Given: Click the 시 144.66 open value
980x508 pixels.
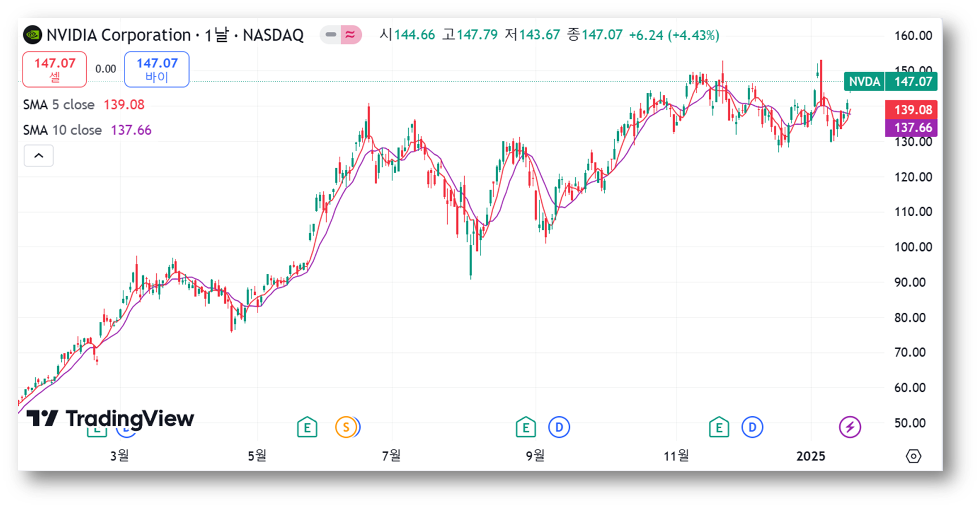Looking at the screenshot, I should tap(407, 35).
